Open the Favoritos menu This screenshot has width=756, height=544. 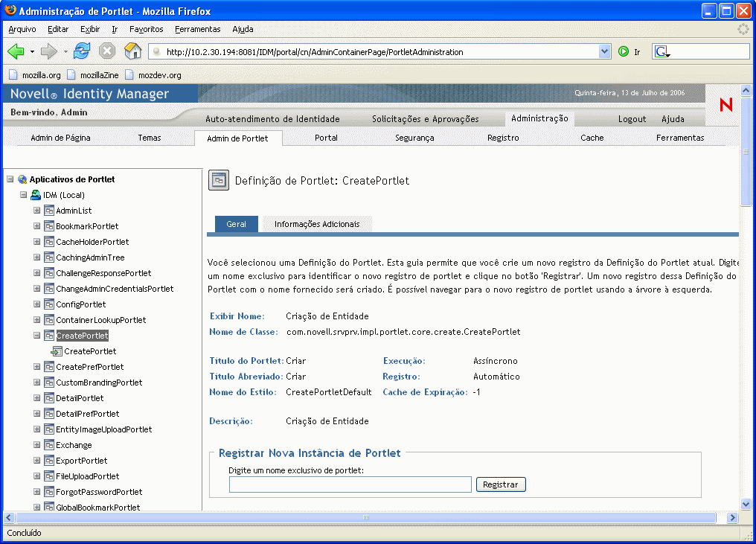pos(146,29)
